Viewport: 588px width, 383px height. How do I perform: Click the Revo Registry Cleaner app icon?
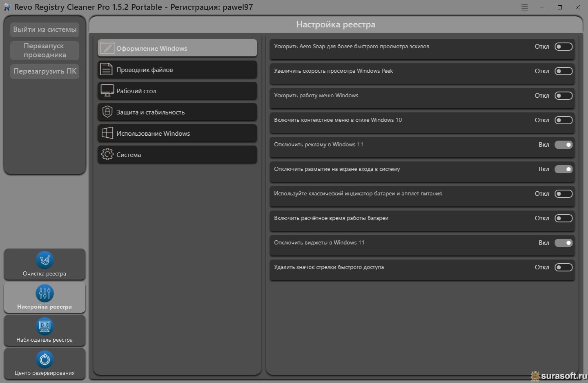tap(7, 7)
